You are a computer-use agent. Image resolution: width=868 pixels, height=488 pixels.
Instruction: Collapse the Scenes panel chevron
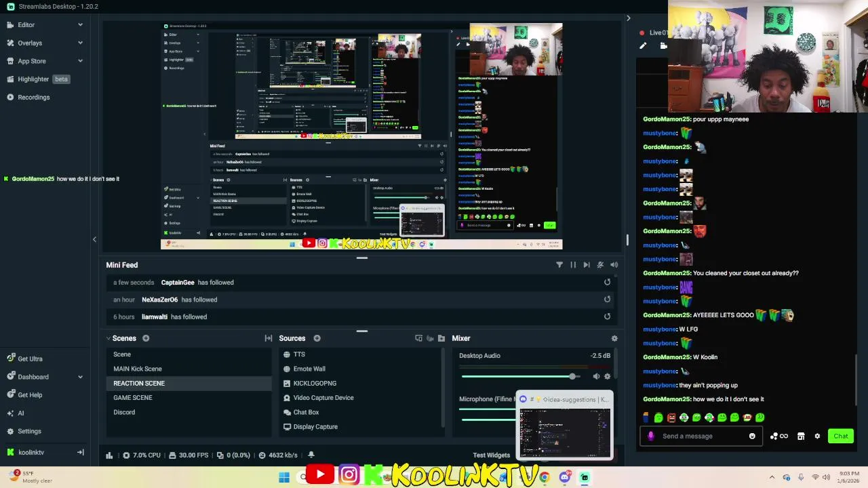click(108, 338)
